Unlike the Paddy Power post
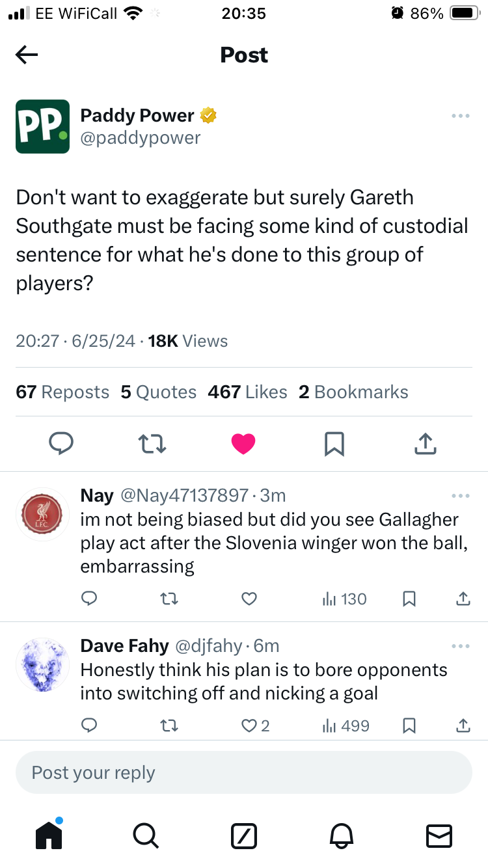 click(243, 444)
